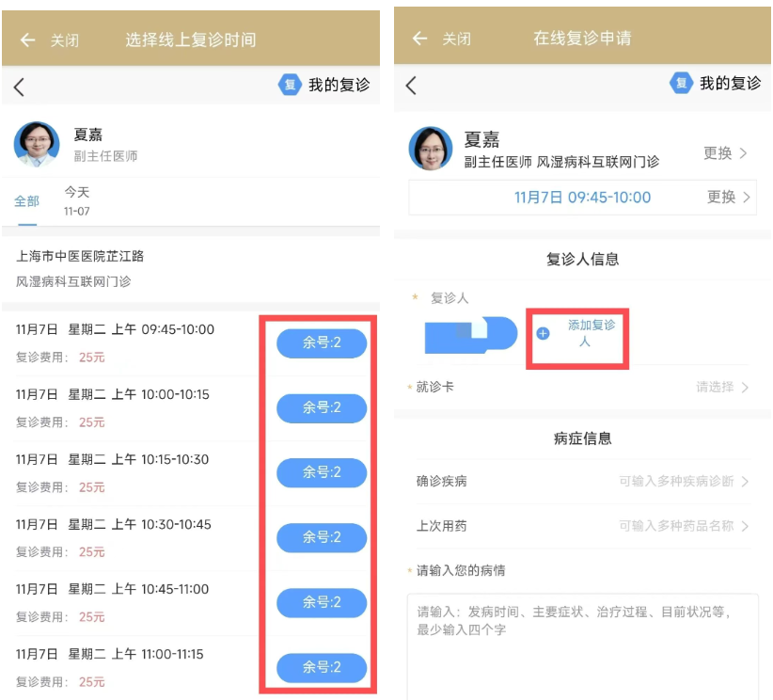Tap back arrow in right gold header

419,38
